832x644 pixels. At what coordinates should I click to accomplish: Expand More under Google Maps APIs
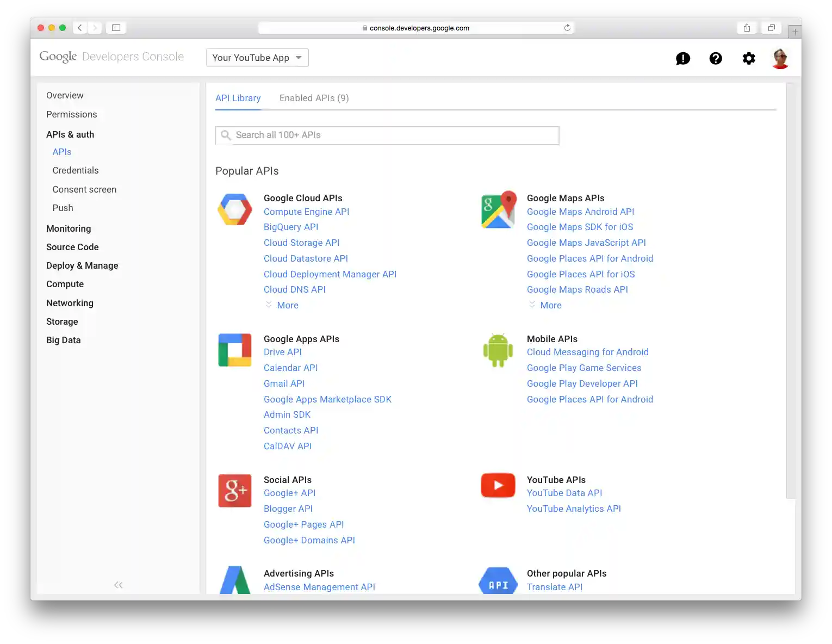pos(545,305)
